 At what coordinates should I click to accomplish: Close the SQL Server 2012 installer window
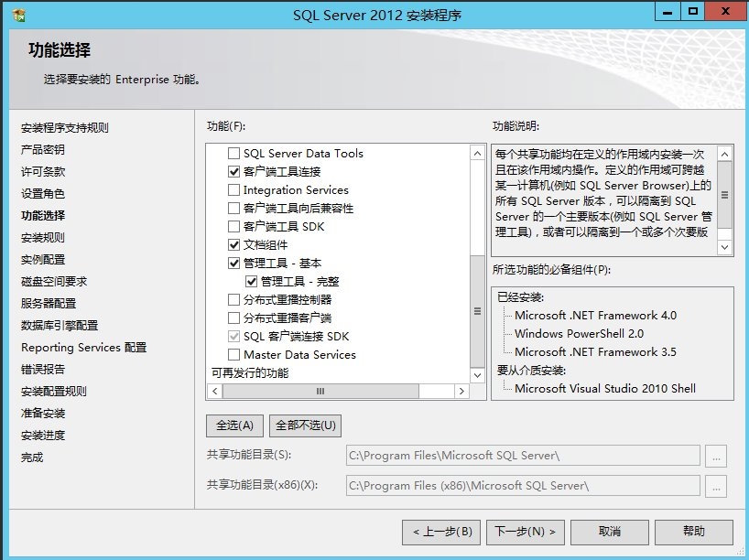pyautogui.click(x=725, y=12)
